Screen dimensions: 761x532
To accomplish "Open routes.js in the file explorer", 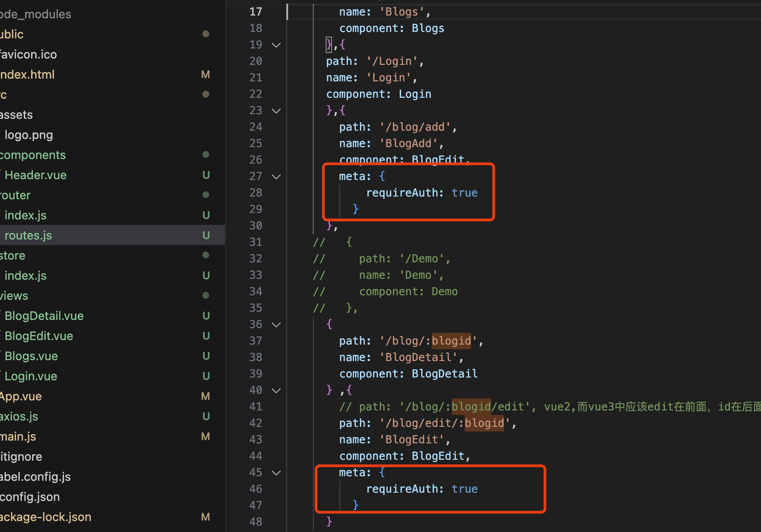I will 28,235.
